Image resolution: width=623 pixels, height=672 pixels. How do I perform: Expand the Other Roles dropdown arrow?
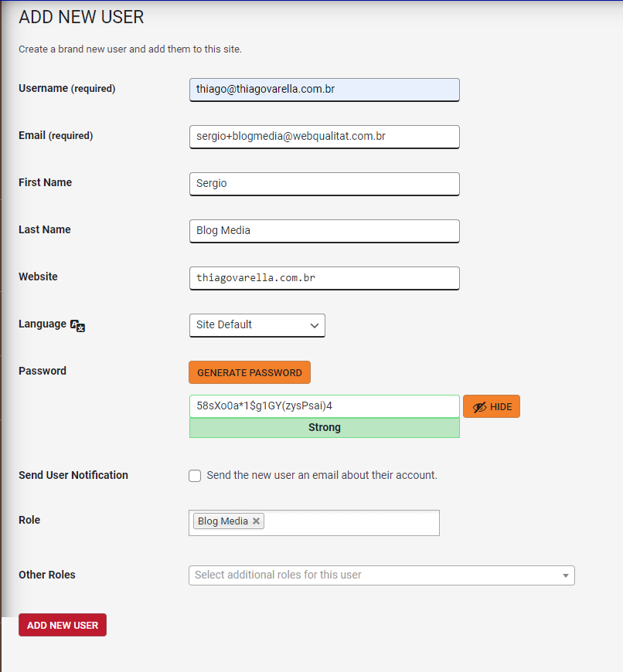566,575
